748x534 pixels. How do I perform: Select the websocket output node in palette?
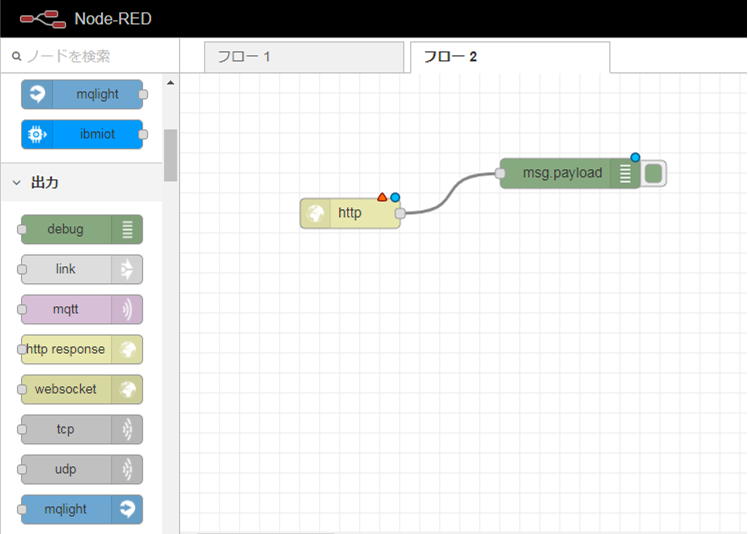tap(82, 390)
